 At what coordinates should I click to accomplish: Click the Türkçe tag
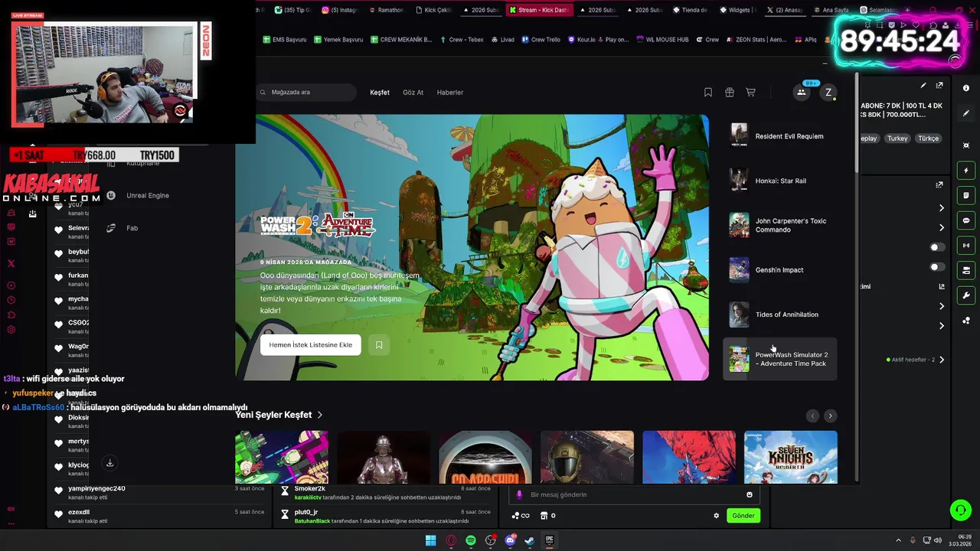[928, 139]
